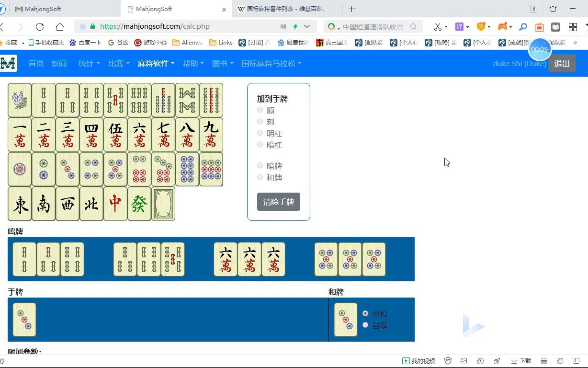Switch to first MahjongSoft tab
Viewport: 588px width, 368px height.
[60, 9]
